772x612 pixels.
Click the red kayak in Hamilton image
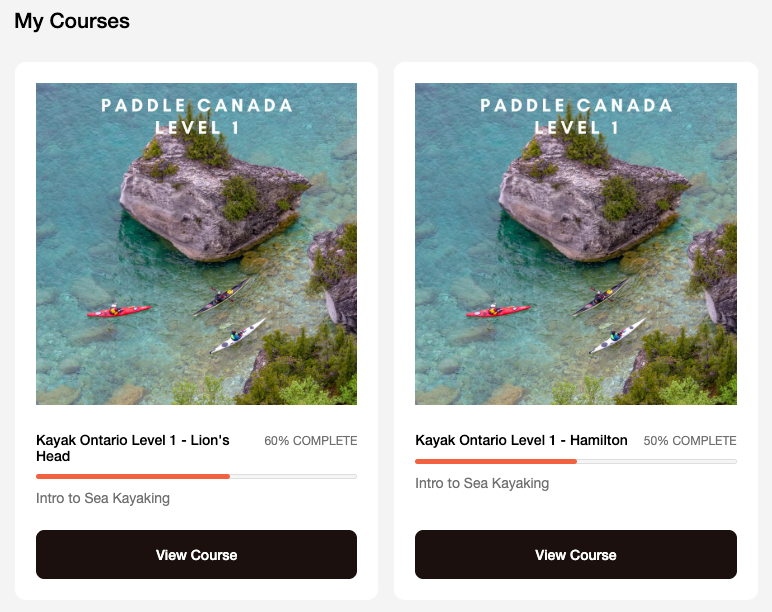(497, 311)
